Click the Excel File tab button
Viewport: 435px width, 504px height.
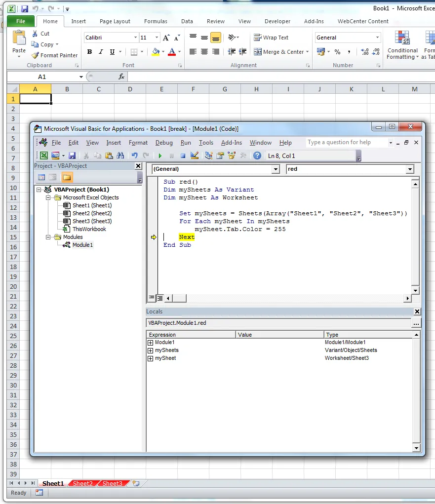point(21,21)
